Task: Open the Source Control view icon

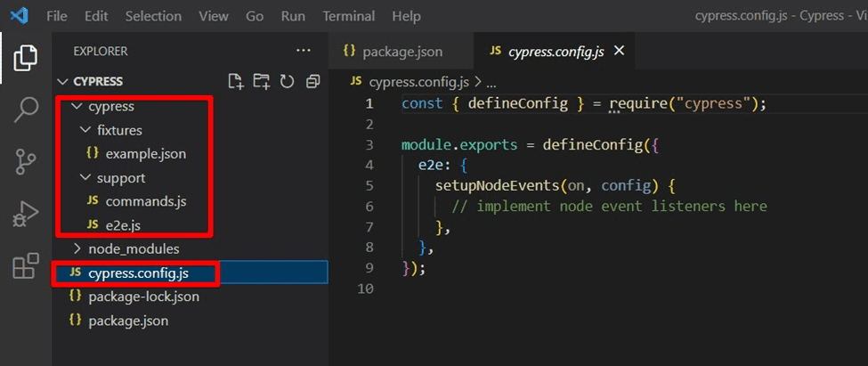Action: [x=26, y=161]
